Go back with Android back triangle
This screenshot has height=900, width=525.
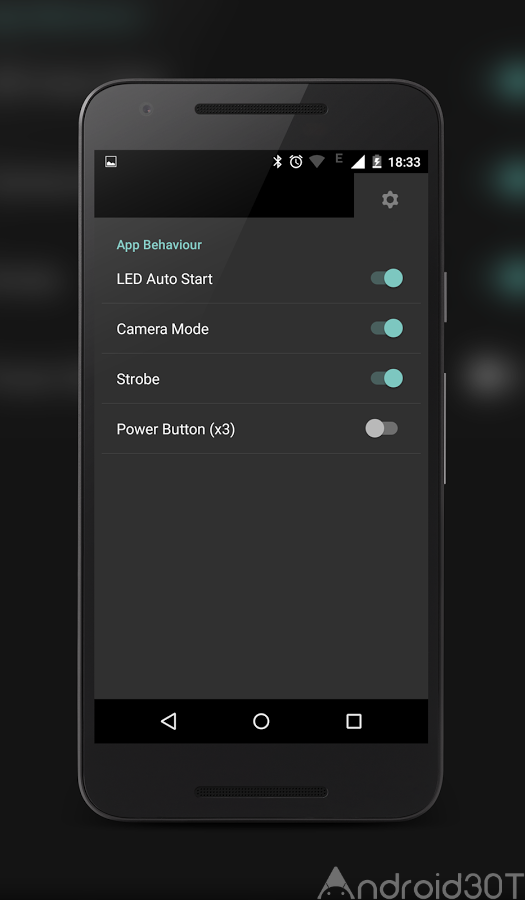click(169, 721)
